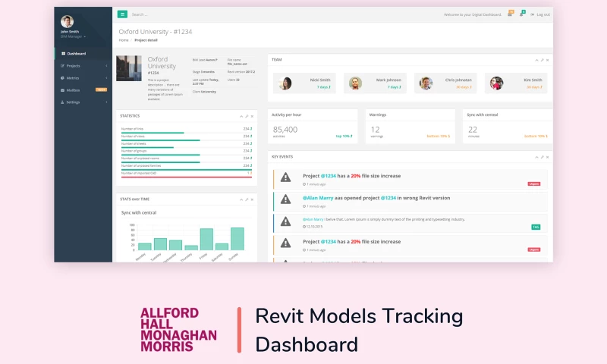Open Mailbox in the sidebar
Screen dimensions: 607x364
pos(83,90)
